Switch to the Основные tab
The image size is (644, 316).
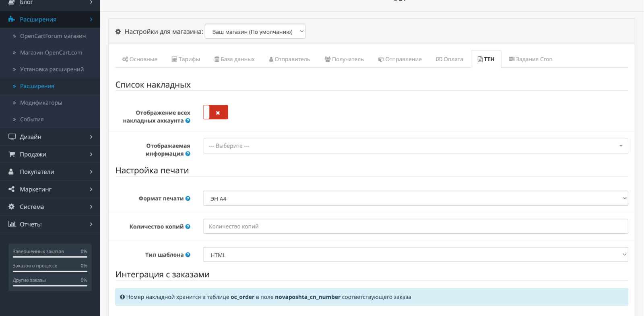click(140, 59)
